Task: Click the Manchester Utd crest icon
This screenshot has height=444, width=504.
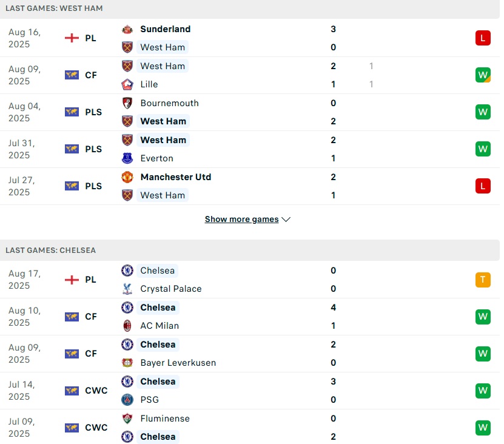Action: click(127, 177)
